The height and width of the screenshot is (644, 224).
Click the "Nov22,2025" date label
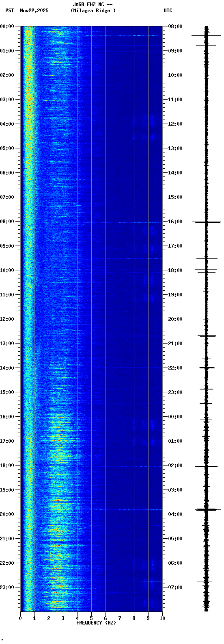coord(34,11)
